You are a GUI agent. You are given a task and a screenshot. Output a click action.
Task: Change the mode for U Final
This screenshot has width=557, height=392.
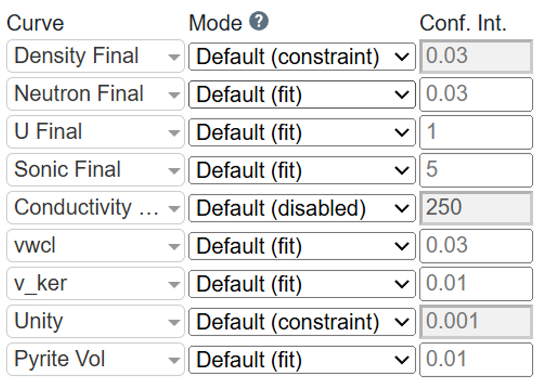301,132
